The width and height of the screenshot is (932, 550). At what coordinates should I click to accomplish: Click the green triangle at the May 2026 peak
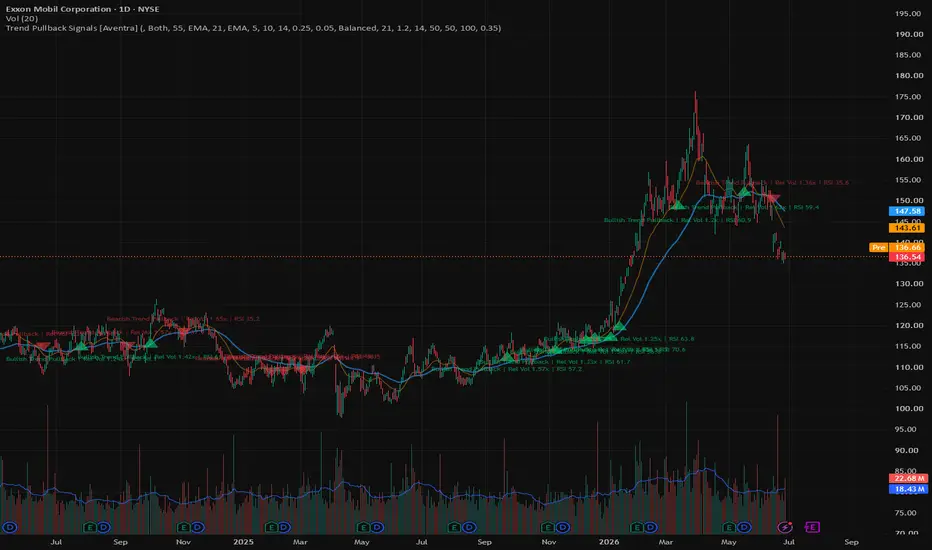[744, 191]
